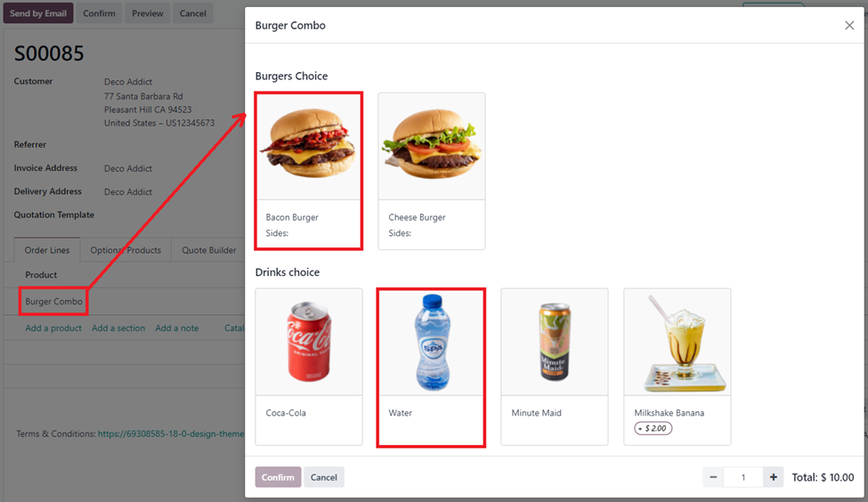Click the Add a product link
868x502 pixels.
[x=53, y=328]
